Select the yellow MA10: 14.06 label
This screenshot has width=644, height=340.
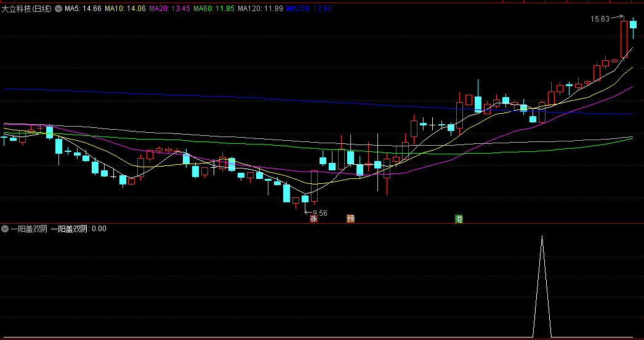(x=125, y=8)
